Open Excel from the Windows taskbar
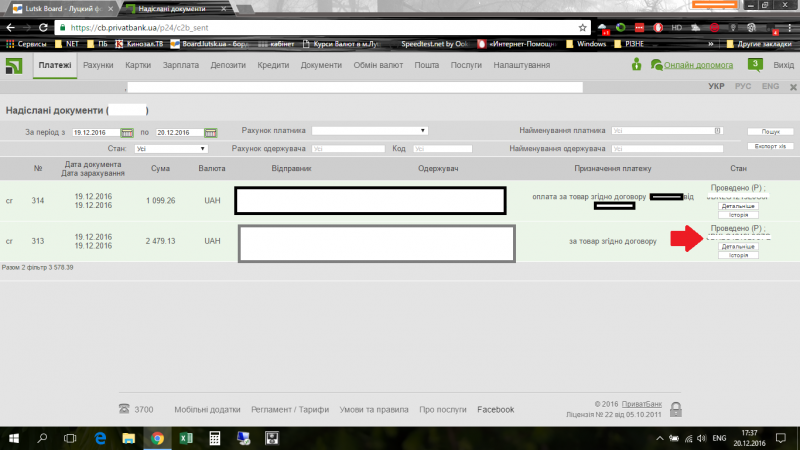Screen dimensions: 800x450 click(x=185, y=438)
